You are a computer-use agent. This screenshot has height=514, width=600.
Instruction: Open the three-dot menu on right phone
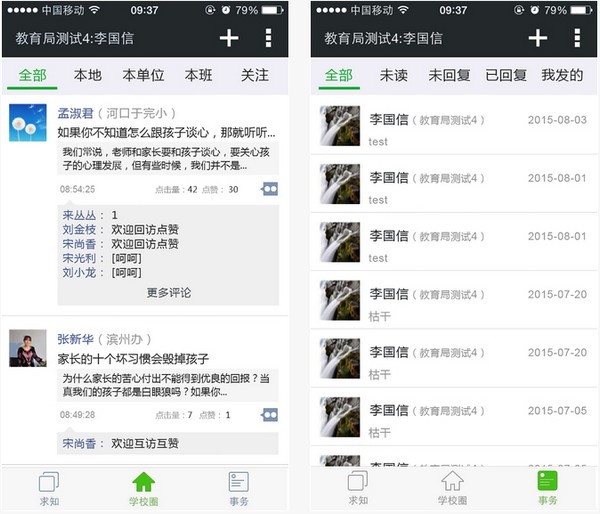point(577,38)
